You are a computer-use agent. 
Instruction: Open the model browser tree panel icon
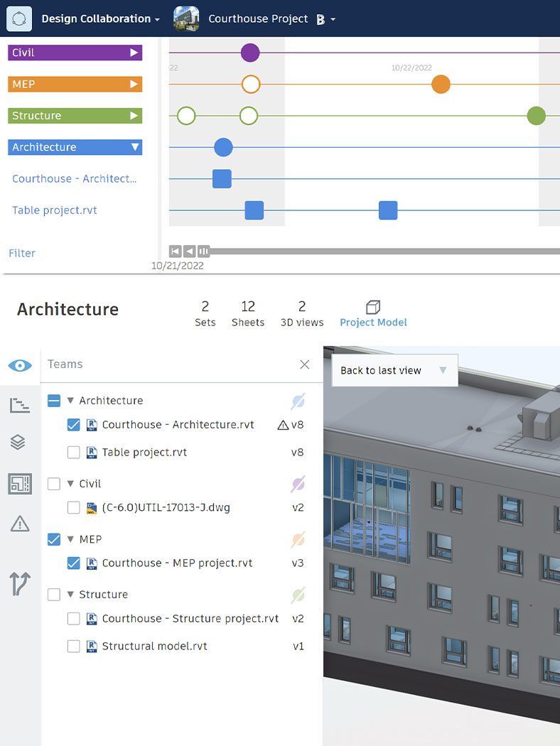pyautogui.click(x=19, y=406)
